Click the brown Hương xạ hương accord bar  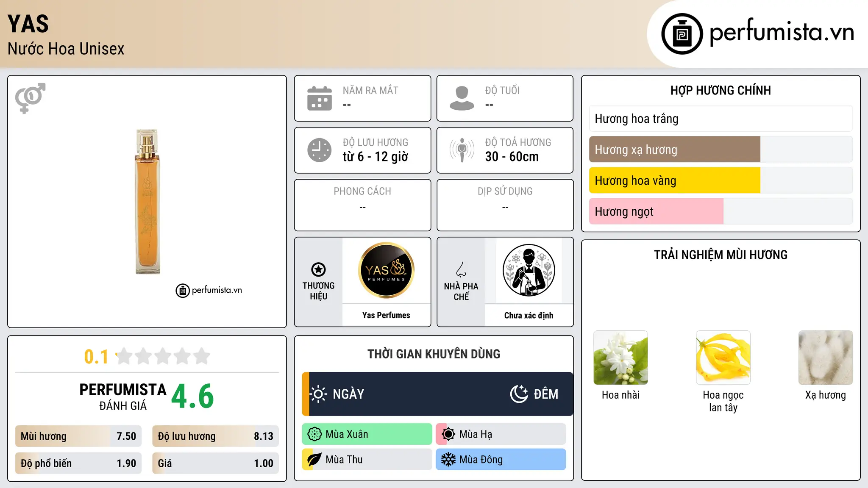(721, 150)
